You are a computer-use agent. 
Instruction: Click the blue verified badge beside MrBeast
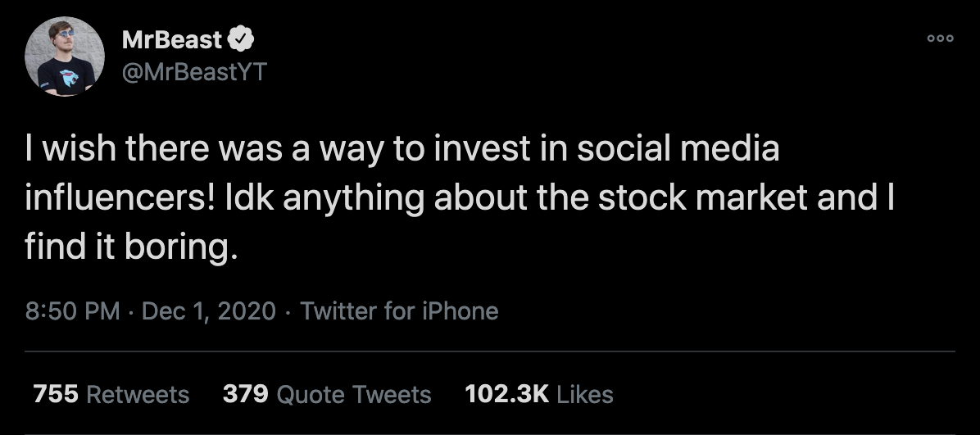[242, 39]
